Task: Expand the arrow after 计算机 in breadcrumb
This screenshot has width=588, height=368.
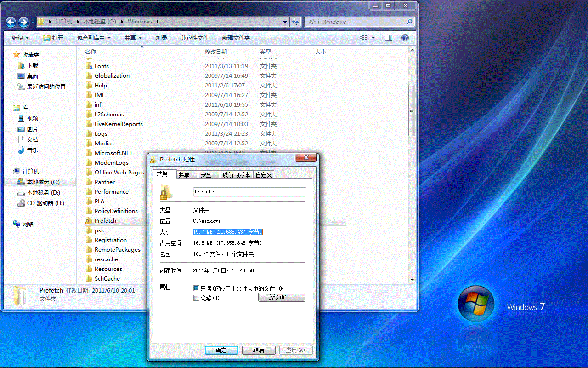Action: pos(78,22)
